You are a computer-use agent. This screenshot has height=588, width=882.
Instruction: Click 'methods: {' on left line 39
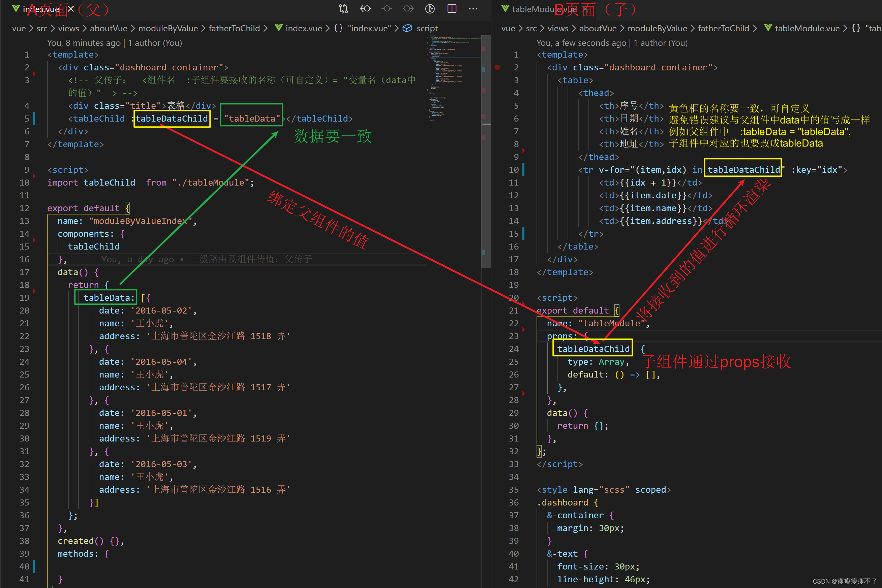pyautogui.click(x=83, y=554)
